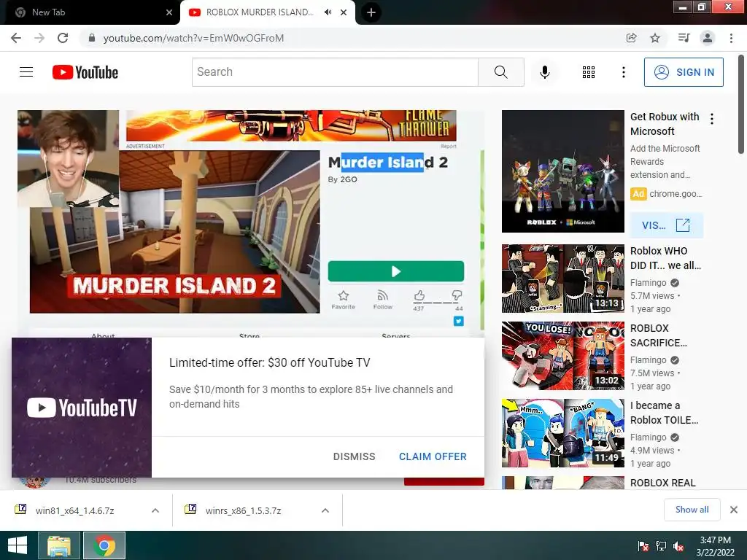Click the address bar URL
This screenshot has height=560, width=747.
tap(193, 38)
